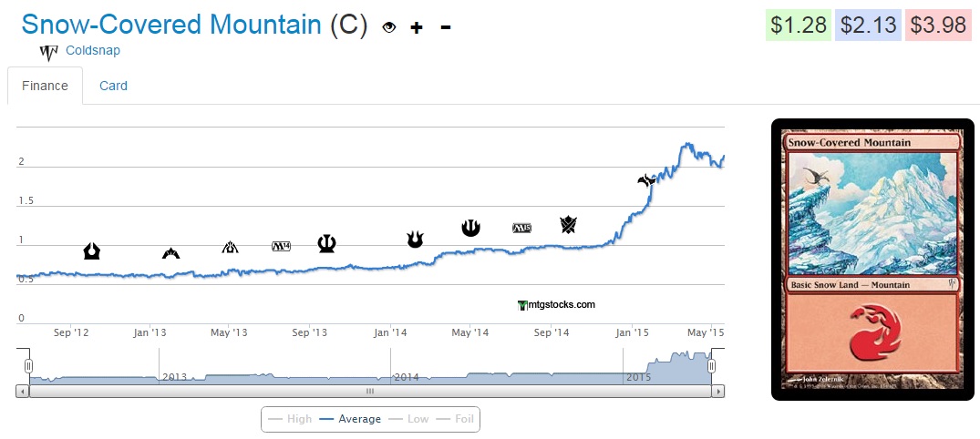Click the minus icon beside the card title

445,27
